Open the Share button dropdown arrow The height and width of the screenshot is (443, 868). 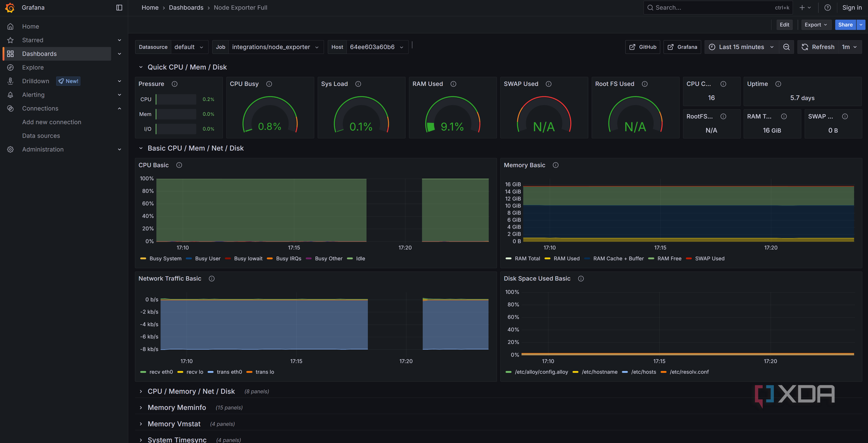pyautogui.click(x=861, y=25)
